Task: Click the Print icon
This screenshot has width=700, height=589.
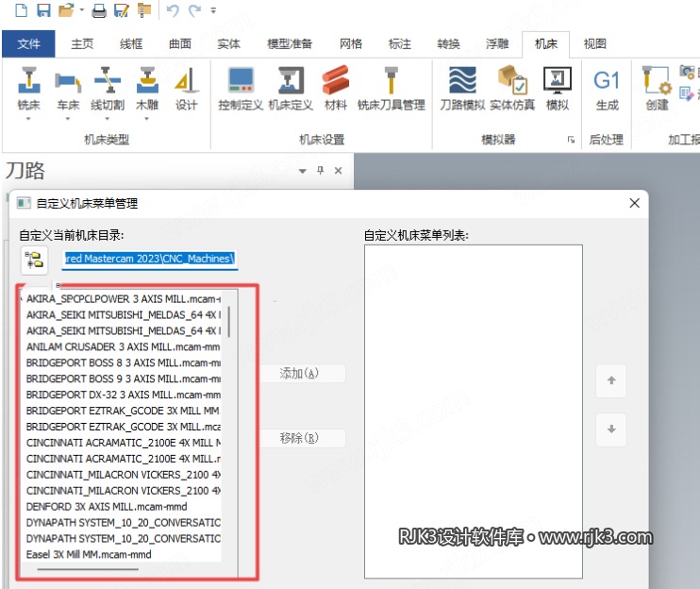Action: coord(99,9)
